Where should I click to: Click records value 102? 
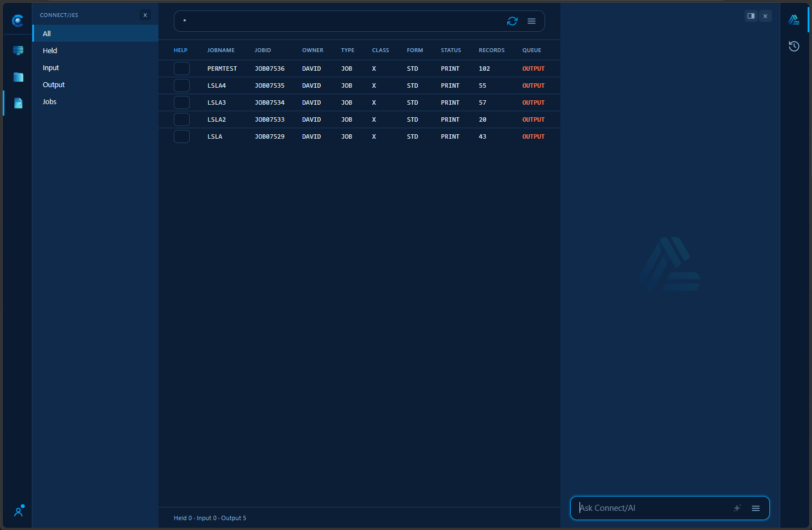484,69
